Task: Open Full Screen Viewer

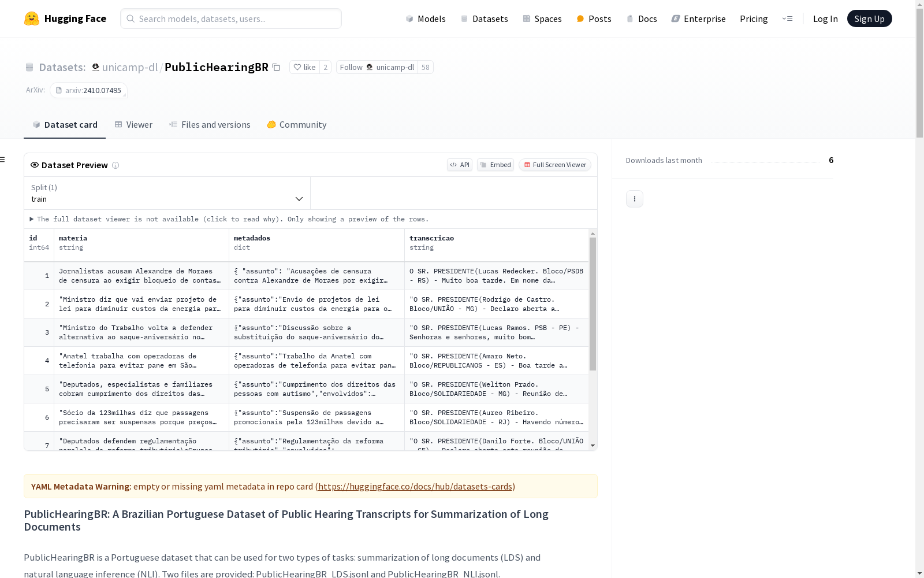Action: point(555,165)
